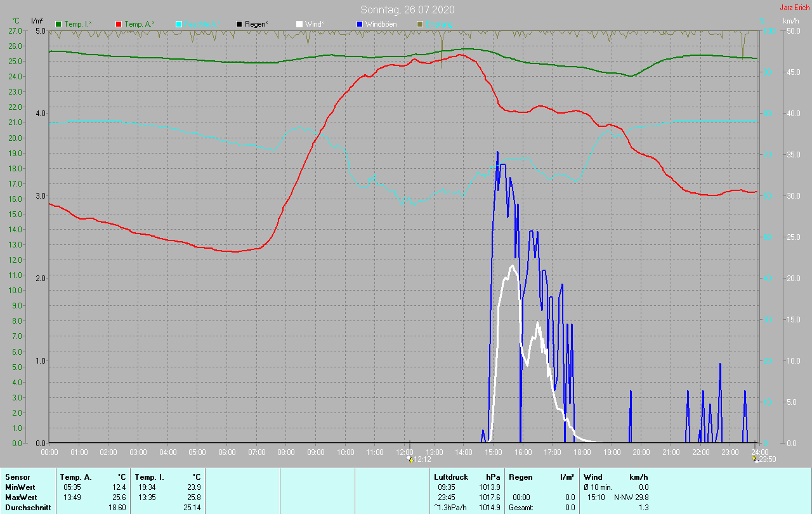Click the chart title 'Sonntag, 26.07.2020'
812x514 pixels.
pyautogui.click(x=407, y=10)
